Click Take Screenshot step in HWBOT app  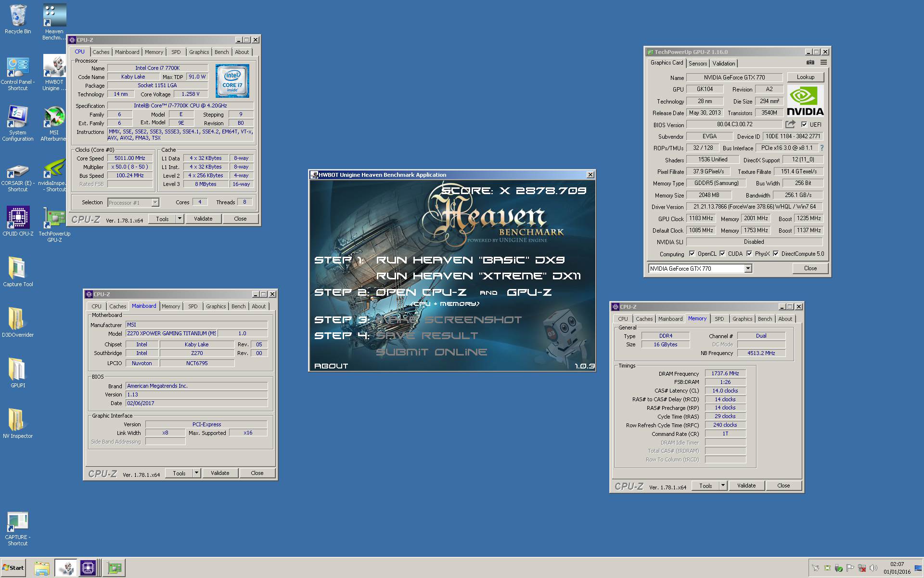point(449,320)
